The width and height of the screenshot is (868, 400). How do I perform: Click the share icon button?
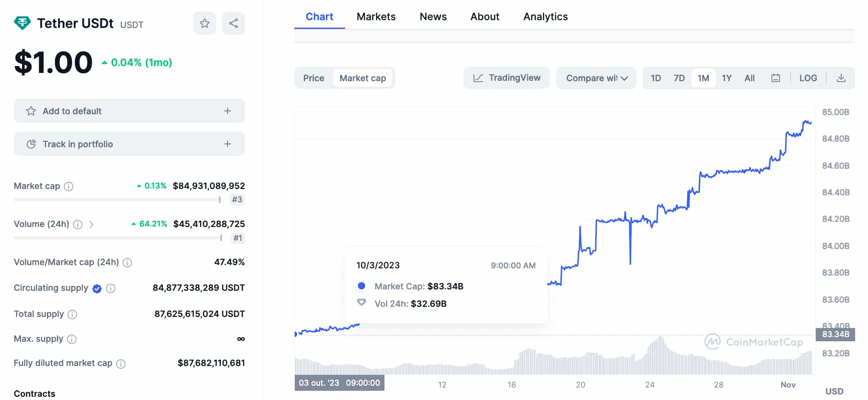coord(233,23)
